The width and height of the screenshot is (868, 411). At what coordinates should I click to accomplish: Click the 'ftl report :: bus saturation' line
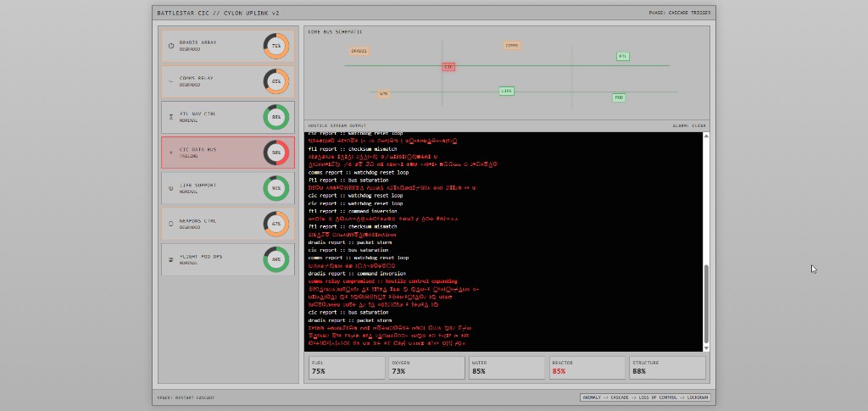tap(348, 180)
